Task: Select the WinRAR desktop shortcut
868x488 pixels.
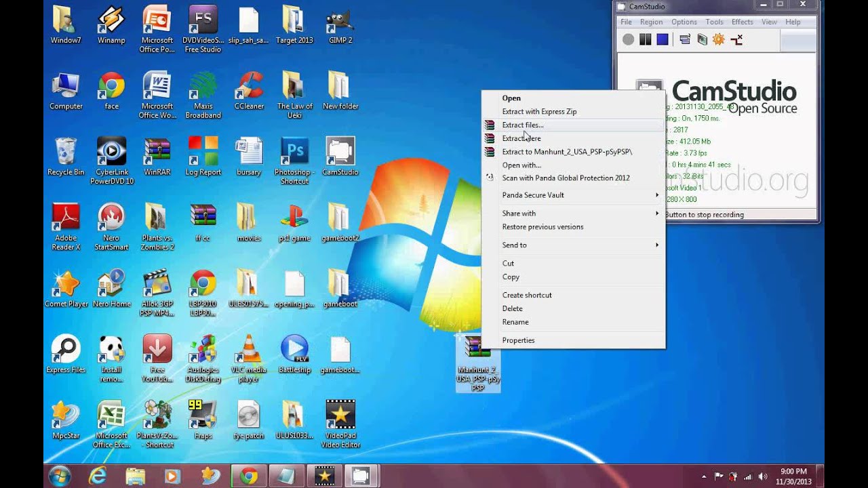Action: coord(157,157)
